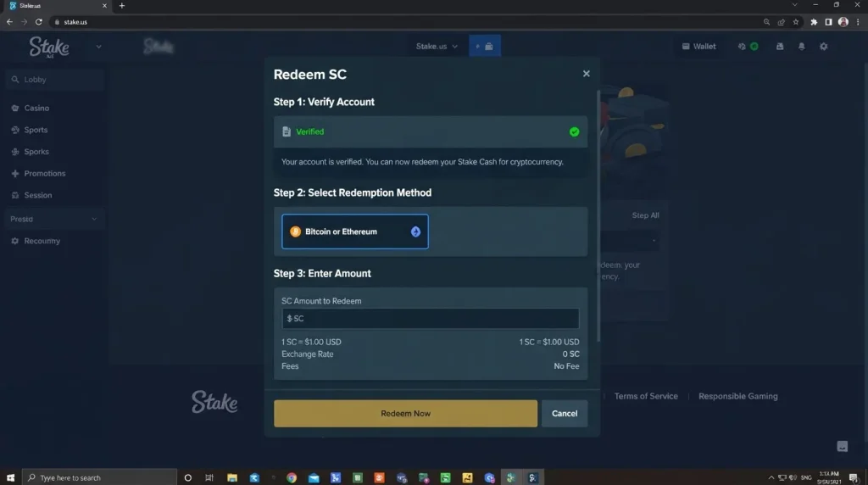This screenshot has width=868, height=485.
Task: Click Step All text behind dialog
Action: [x=645, y=215]
